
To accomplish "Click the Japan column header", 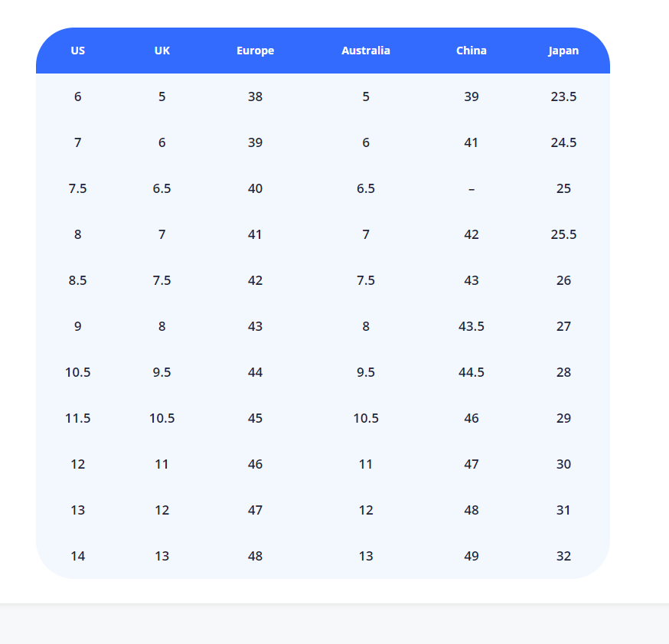I will point(563,51).
